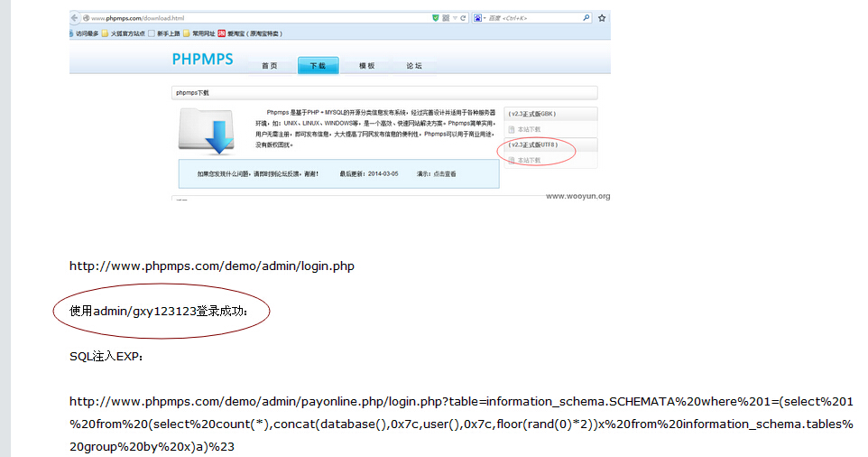This screenshot has height=457, width=868.
Task: Open the 访问最多 bookmark
Action: pos(84,33)
